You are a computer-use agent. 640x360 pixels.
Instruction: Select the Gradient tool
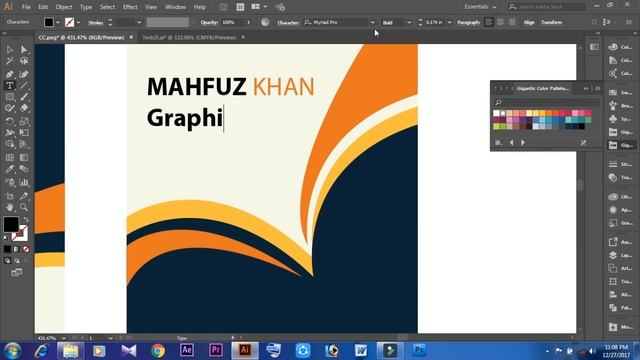tap(24, 157)
